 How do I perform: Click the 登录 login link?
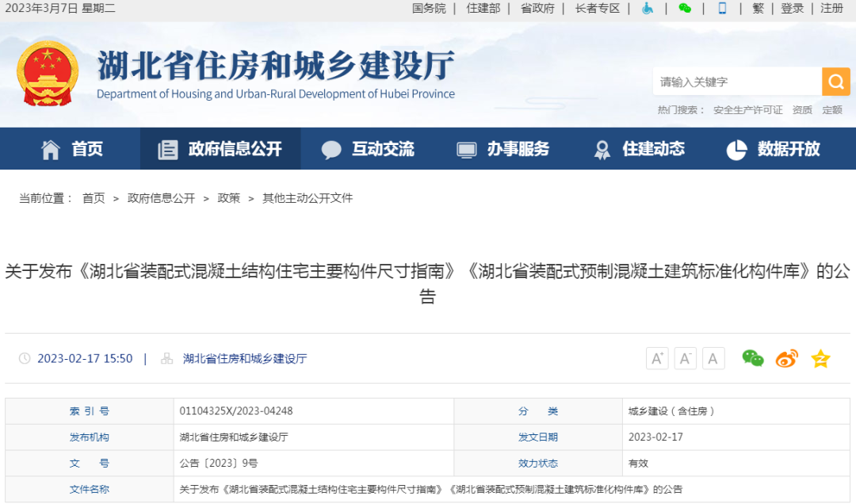[792, 8]
